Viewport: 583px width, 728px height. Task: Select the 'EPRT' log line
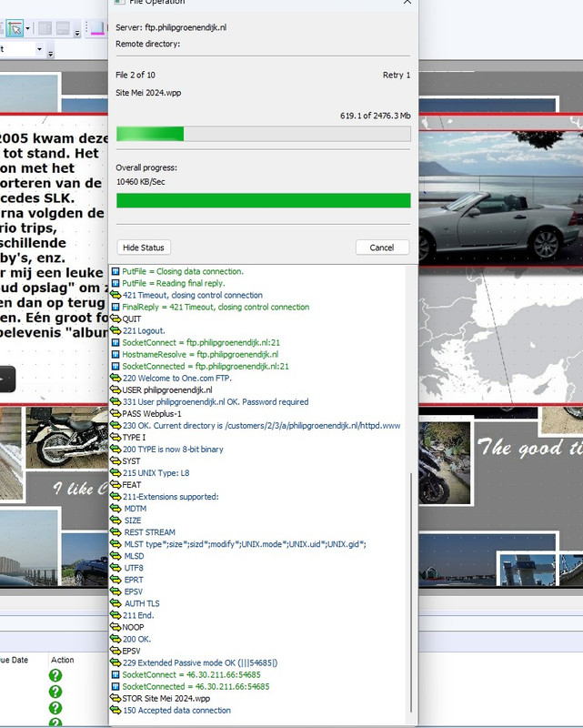134,580
